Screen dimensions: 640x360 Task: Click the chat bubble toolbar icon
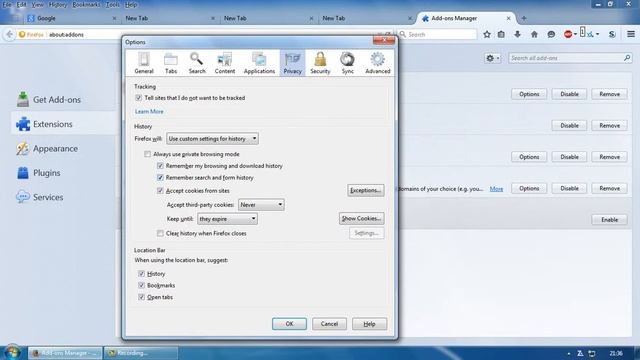coord(551,35)
